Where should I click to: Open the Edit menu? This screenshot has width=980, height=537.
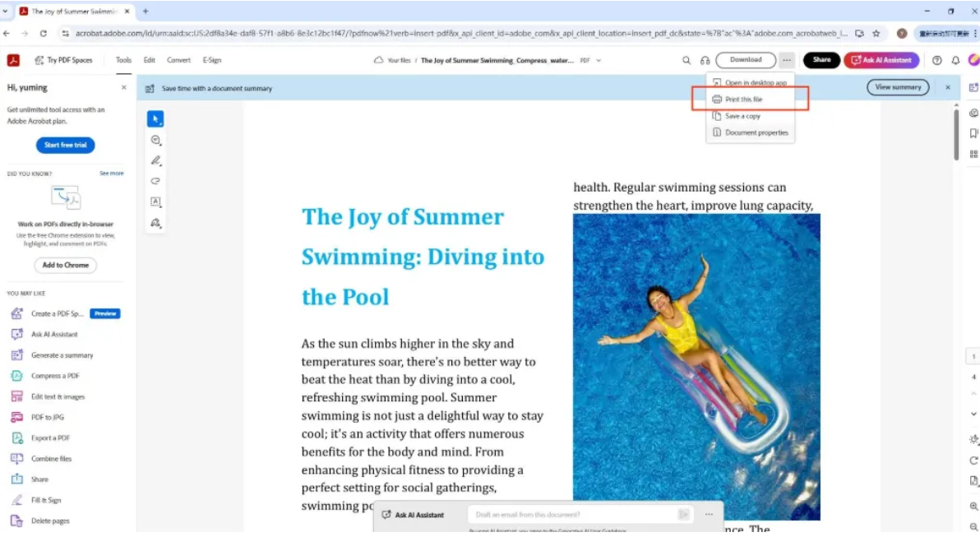(x=149, y=60)
